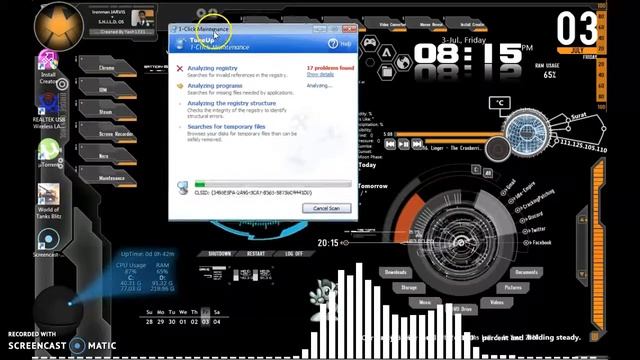Click the Gmail link on the dial
The width and height of the screenshot is (640, 360).
point(509,187)
